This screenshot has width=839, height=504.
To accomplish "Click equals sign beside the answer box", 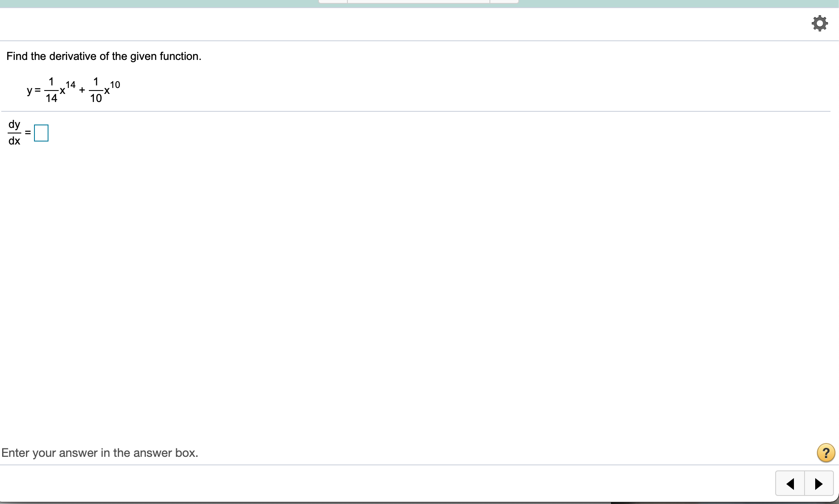I will (x=28, y=133).
